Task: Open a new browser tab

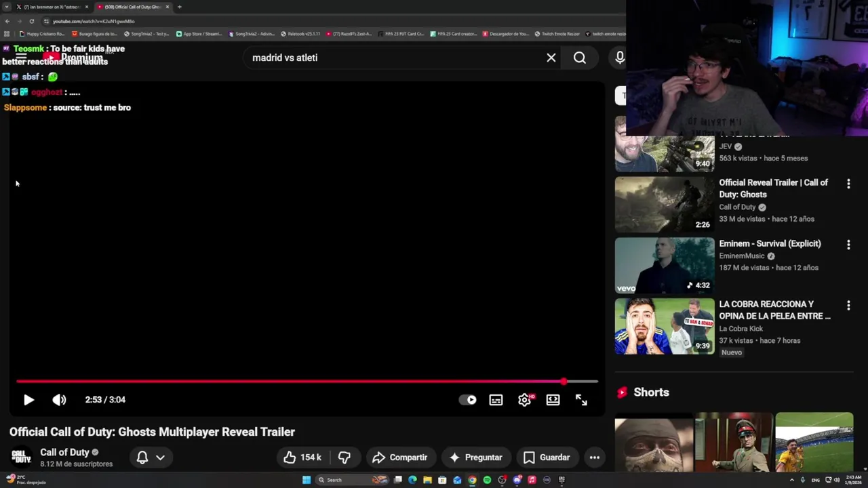Action: (179, 7)
